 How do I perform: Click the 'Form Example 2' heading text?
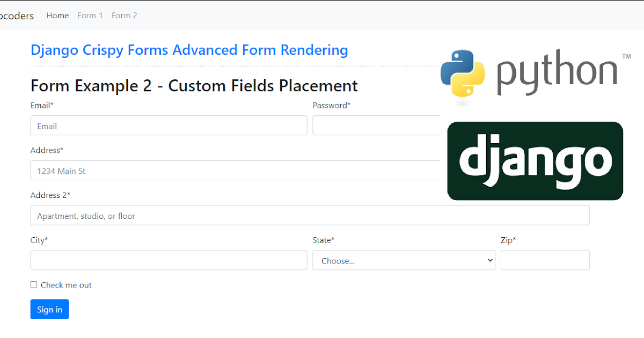(194, 86)
